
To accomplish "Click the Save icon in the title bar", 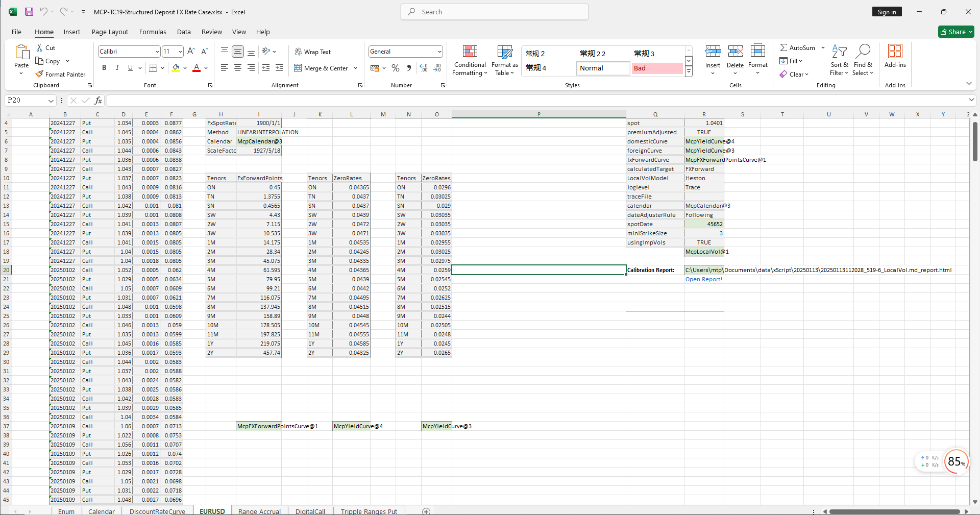I will (29, 12).
